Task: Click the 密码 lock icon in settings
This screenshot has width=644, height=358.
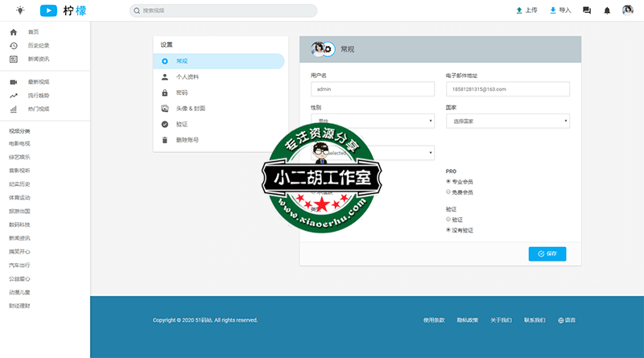Action: click(x=165, y=93)
